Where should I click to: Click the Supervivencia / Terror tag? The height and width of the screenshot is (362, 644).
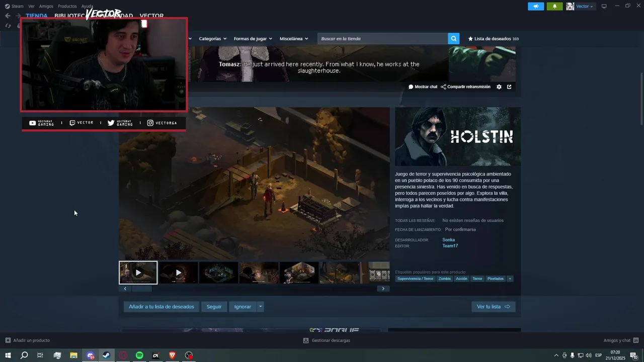(x=415, y=279)
